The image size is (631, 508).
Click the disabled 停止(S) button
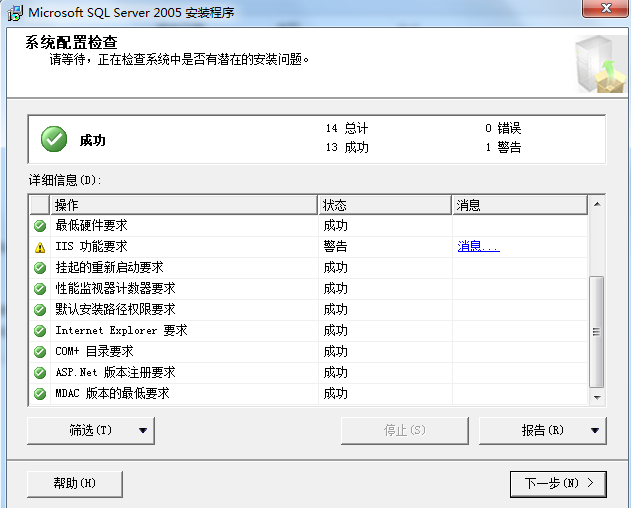click(x=405, y=430)
